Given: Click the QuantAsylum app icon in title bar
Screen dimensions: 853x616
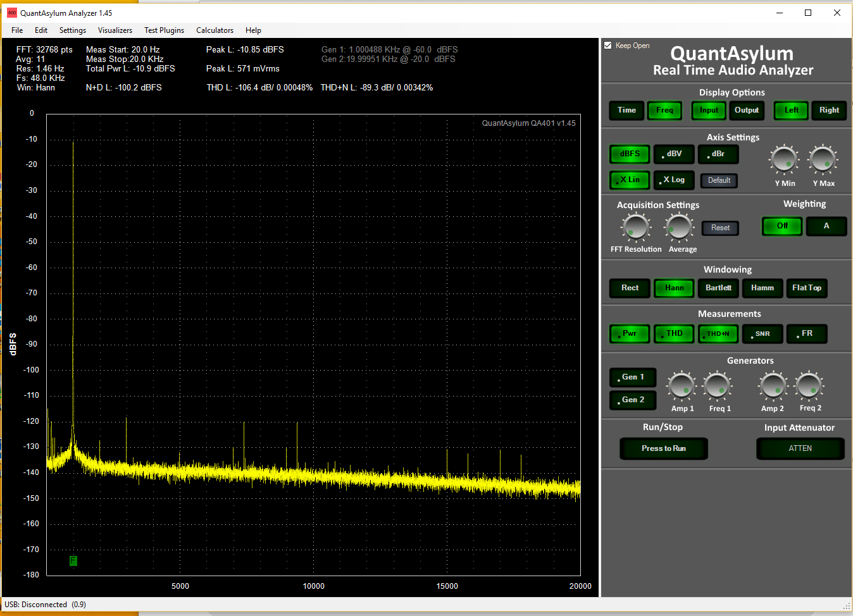Looking at the screenshot, I should point(11,13).
